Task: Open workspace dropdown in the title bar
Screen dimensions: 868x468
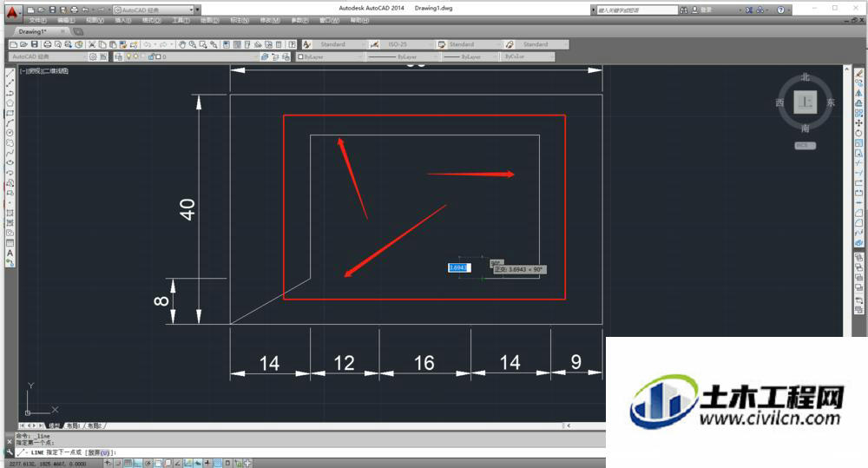Action: click(154, 10)
